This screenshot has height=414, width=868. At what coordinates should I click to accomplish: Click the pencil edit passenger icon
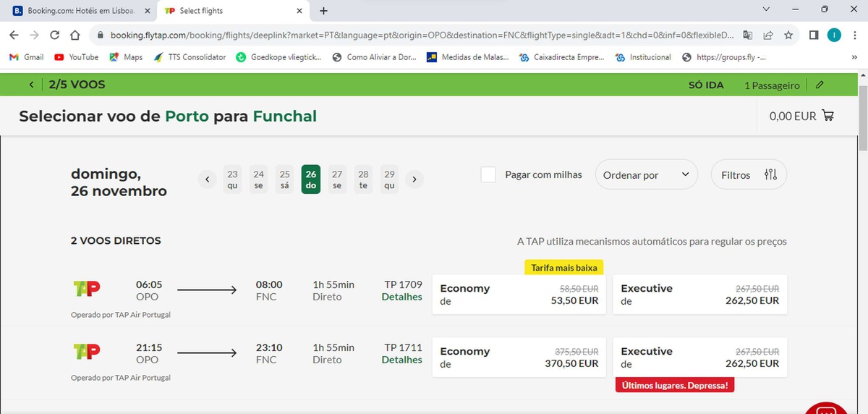tap(820, 85)
